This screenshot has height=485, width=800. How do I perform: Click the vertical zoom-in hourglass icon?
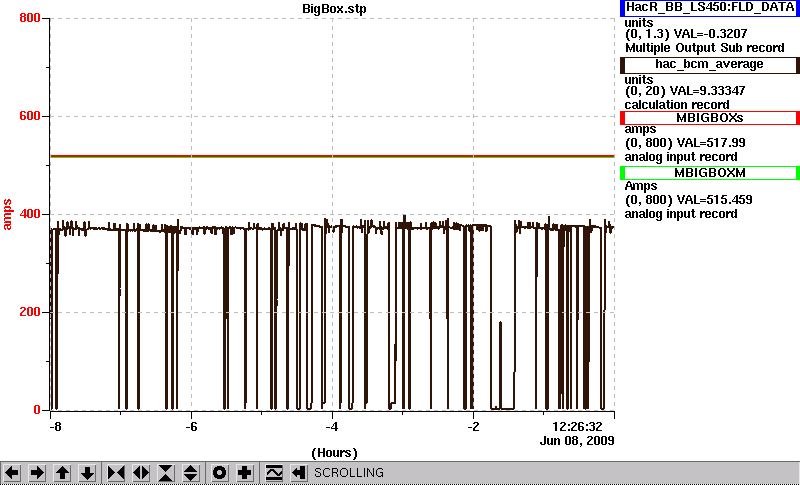(166, 473)
